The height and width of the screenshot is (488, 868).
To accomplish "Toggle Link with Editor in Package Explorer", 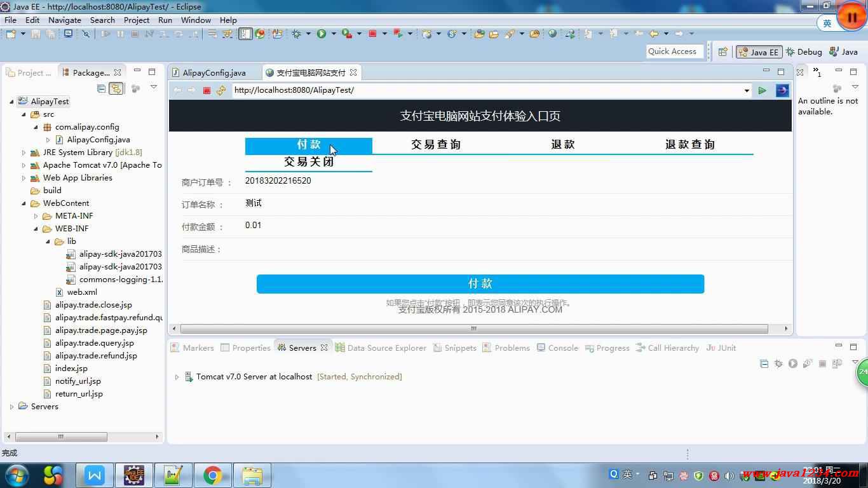I will click(116, 88).
